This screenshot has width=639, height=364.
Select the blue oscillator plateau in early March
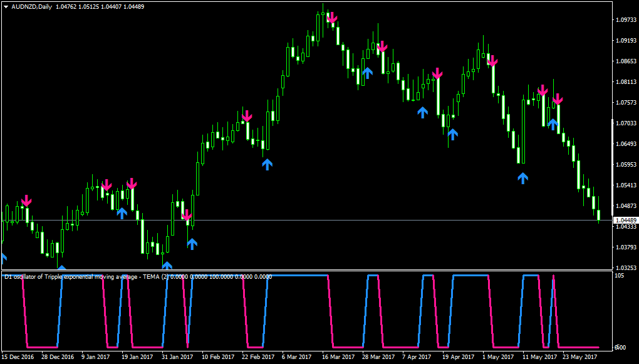point(298,276)
